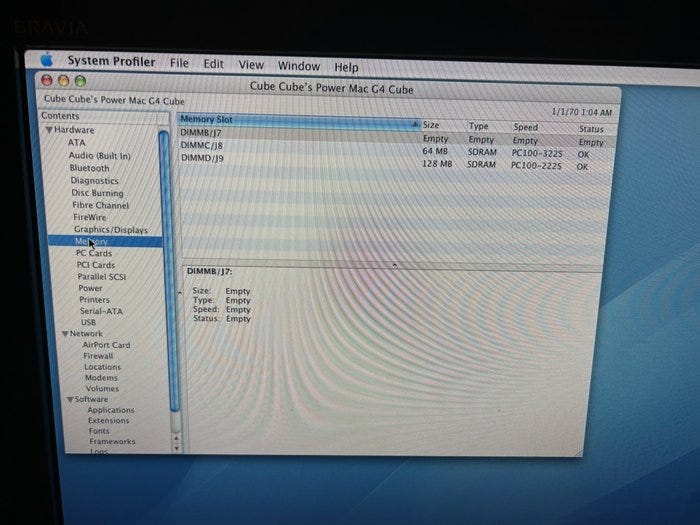Collapse the Hardware section triangle
This screenshot has width=700, height=525.
click(x=49, y=130)
